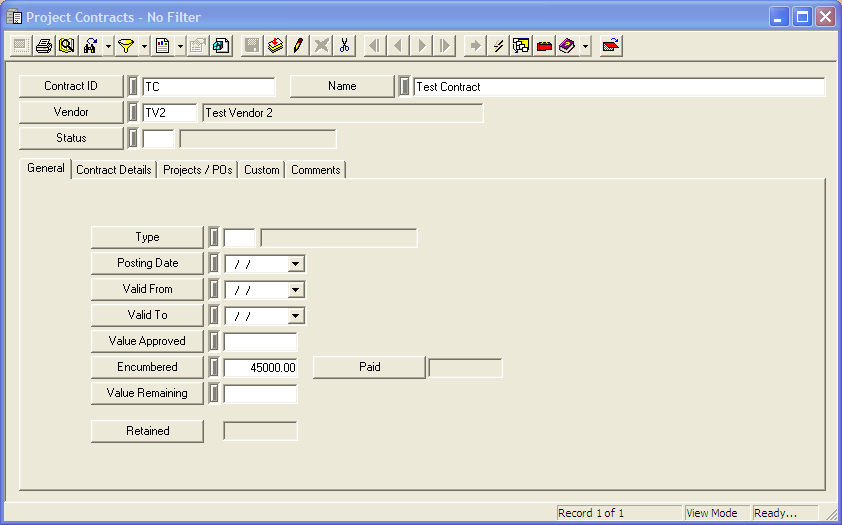This screenshot has width=842, height=525.
Task: Open the Projects / POs tab
Action: click(198, 170)
